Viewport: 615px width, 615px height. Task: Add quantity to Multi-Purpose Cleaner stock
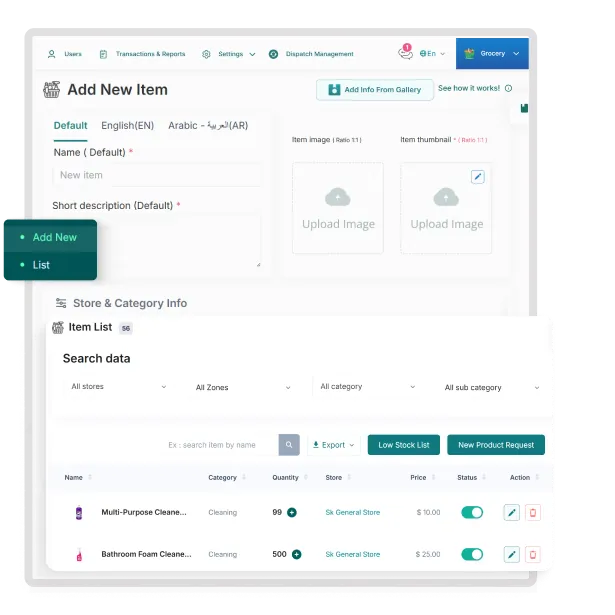(292, 512)
